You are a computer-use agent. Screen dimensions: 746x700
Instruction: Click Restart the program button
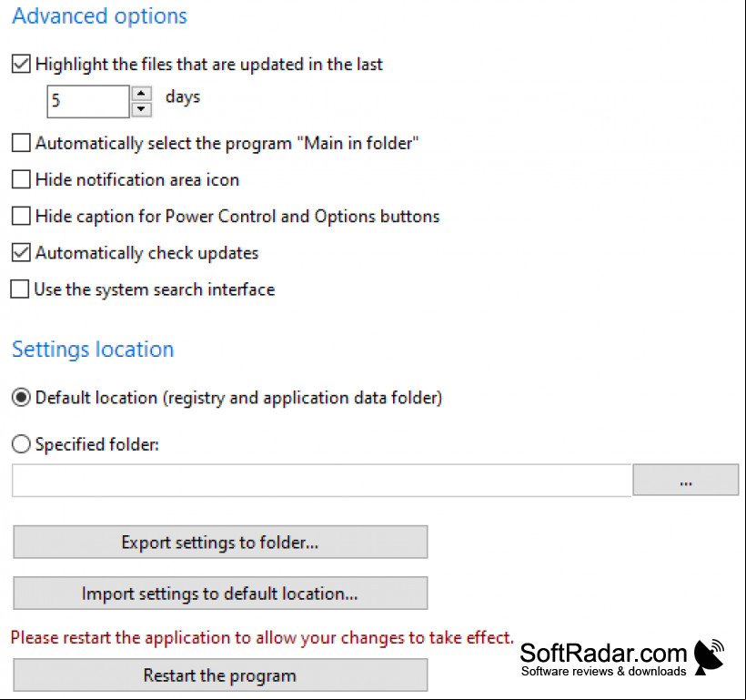click(220, 675)
